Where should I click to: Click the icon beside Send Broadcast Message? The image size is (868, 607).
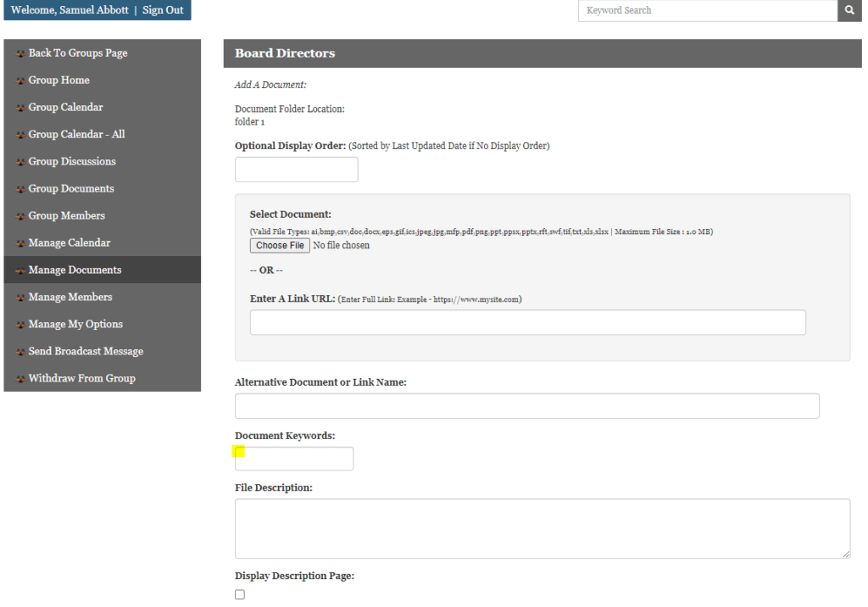pos(19,352)
